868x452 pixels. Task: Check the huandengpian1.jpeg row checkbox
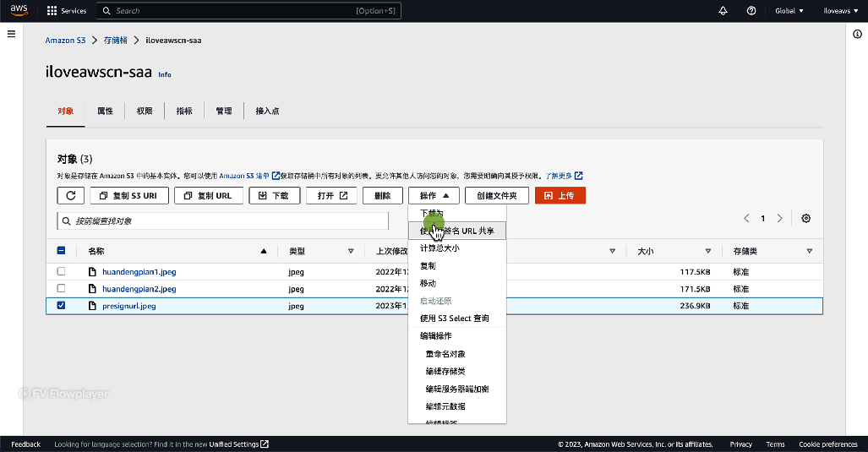coord(62,272)
